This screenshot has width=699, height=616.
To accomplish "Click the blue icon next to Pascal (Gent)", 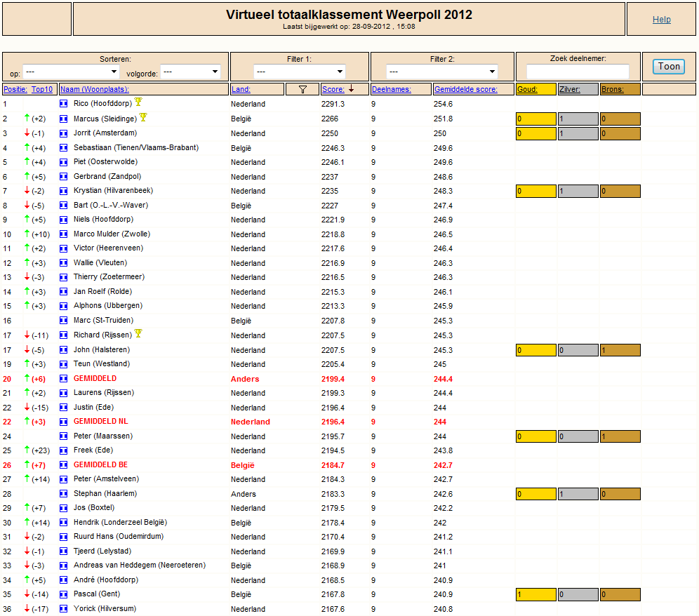I will point(63,594).
